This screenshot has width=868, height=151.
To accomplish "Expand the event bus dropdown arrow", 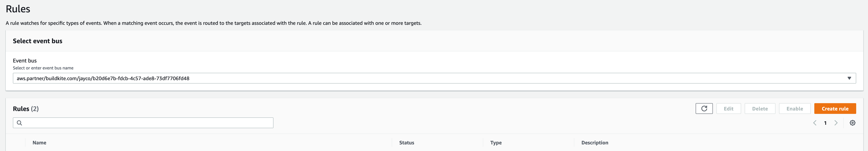I will point(849,78).
